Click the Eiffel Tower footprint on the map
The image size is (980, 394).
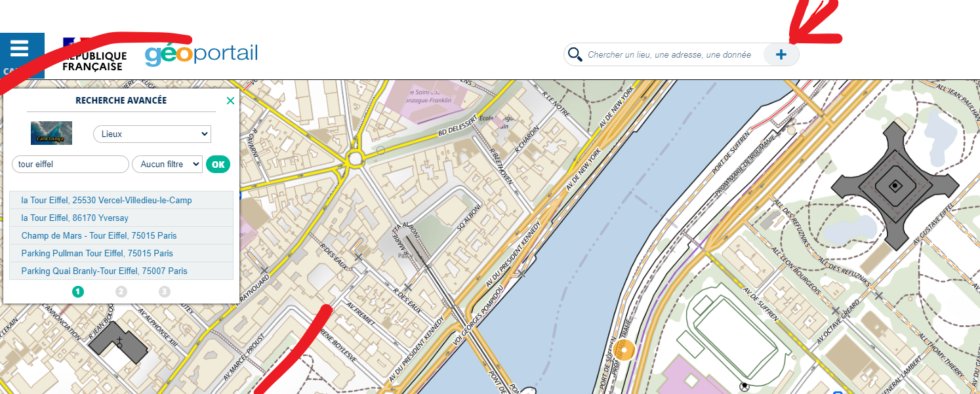point(894,186)
